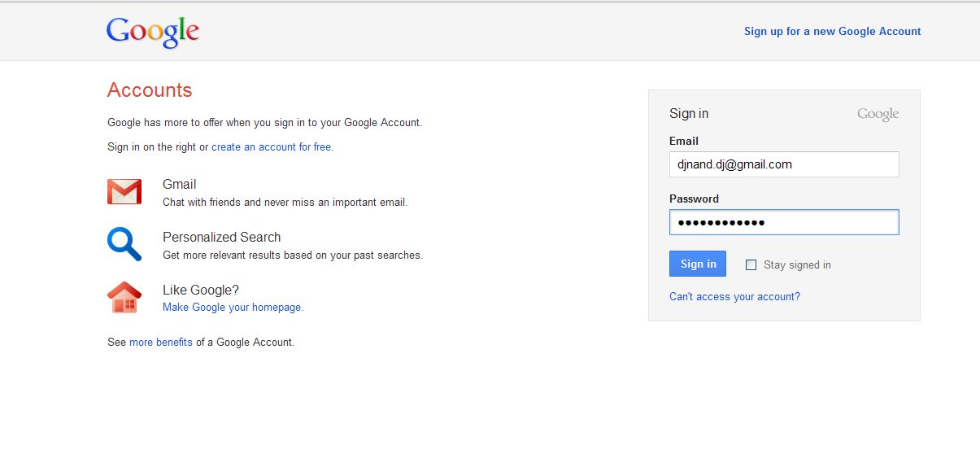
Task: Click the blue magnifying glass search icon
Action: click(124, 244)
